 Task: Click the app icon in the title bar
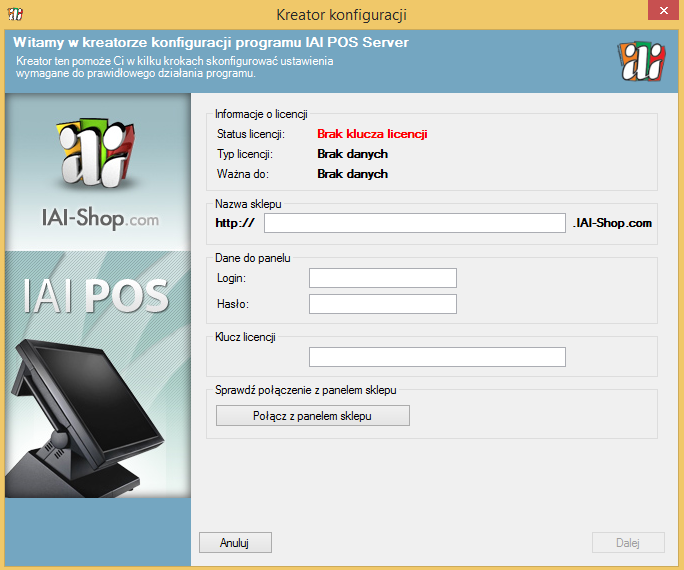pos(15,14)
